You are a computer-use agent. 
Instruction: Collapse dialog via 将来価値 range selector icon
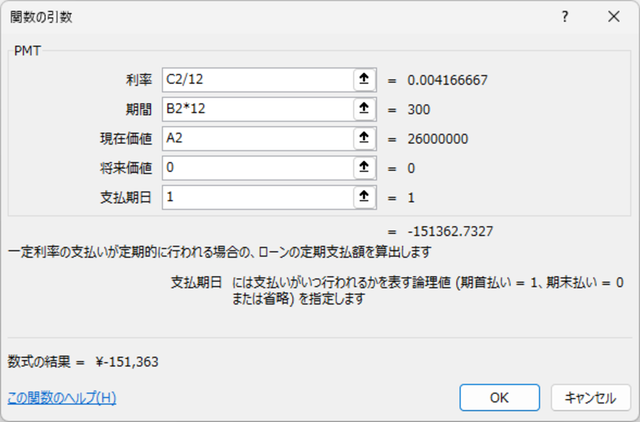364,168
